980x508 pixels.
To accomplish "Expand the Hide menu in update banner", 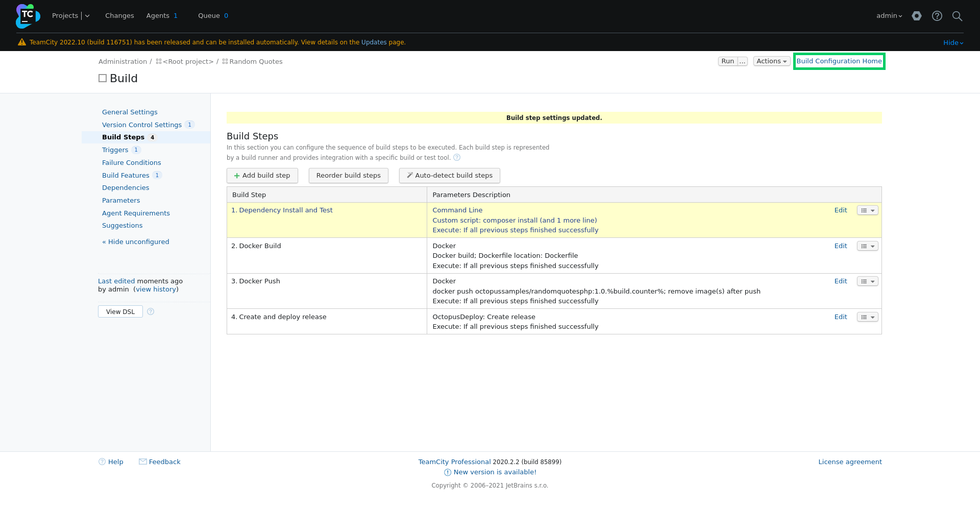I will click(953, 43).
